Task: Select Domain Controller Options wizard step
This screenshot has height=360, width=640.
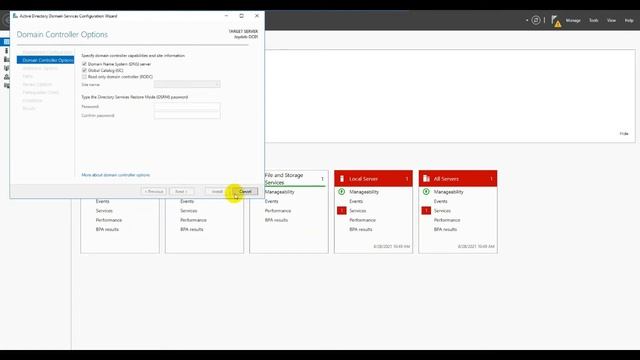Action: pos(45,60)
